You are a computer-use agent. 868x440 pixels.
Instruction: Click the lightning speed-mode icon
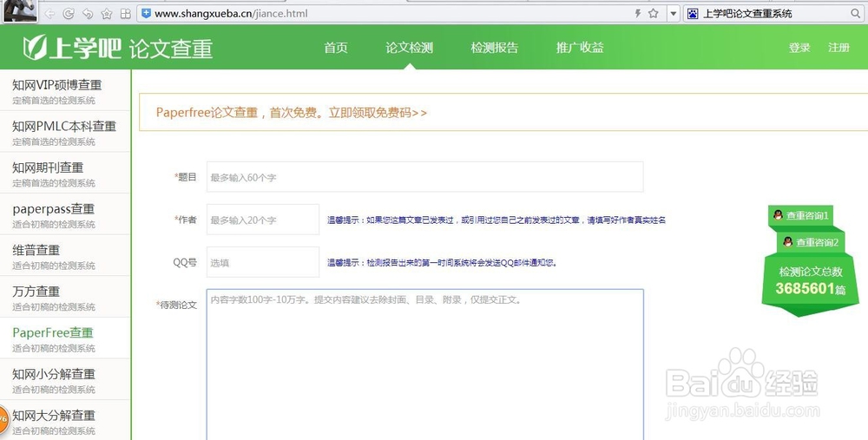point(638,13)
